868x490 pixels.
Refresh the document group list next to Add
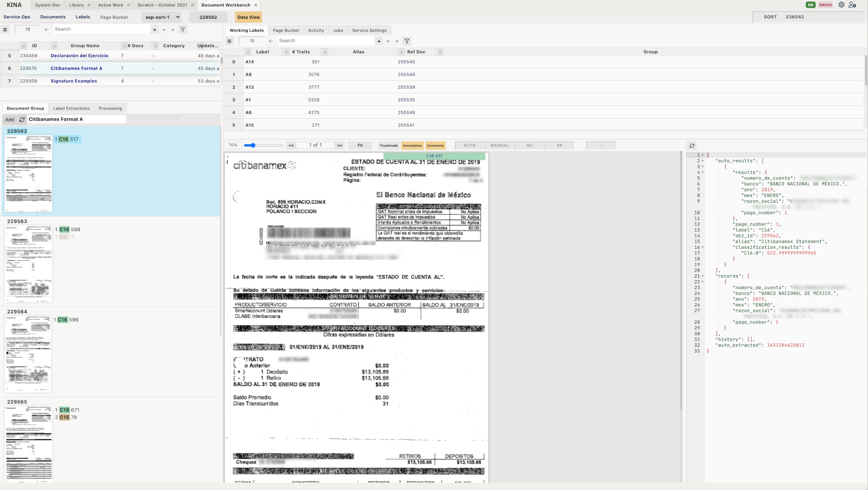pyautogui.click(x=22, y=120)
